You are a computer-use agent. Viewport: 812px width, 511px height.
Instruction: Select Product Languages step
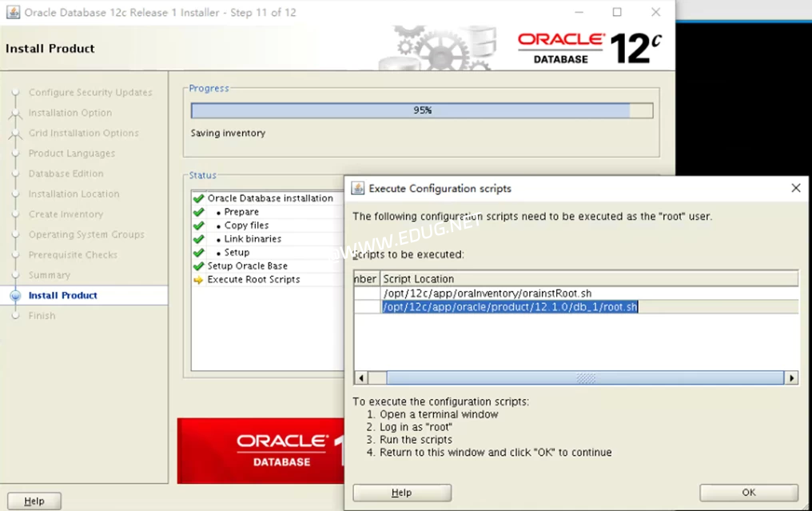pyautogui.click(x=71, y=154)
